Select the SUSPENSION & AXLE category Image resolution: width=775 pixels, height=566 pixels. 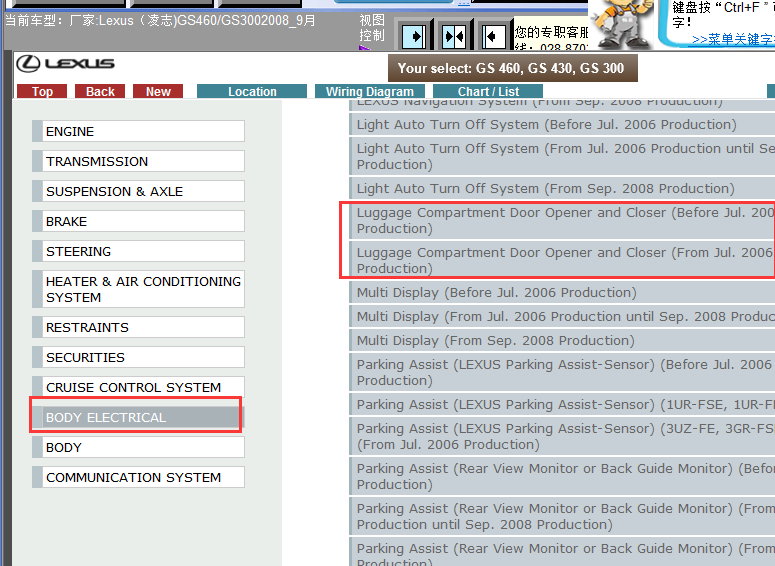138,191
